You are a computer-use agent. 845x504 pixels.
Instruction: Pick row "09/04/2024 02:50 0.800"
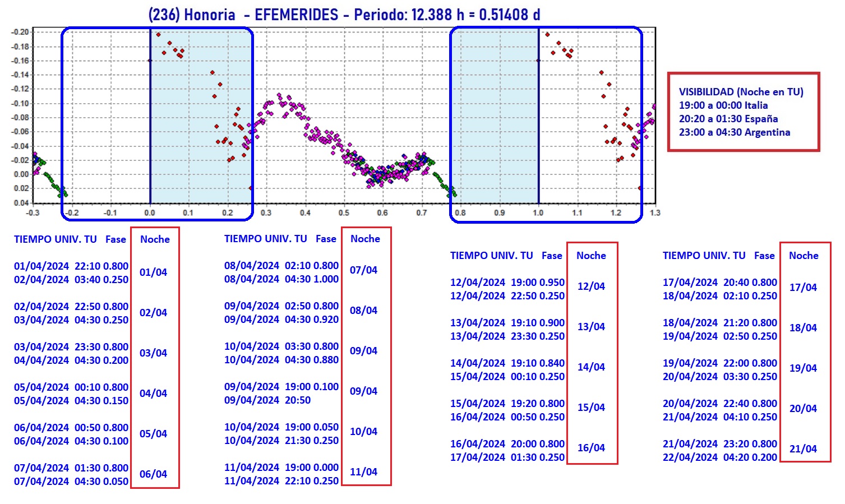(x=281, y=306)
